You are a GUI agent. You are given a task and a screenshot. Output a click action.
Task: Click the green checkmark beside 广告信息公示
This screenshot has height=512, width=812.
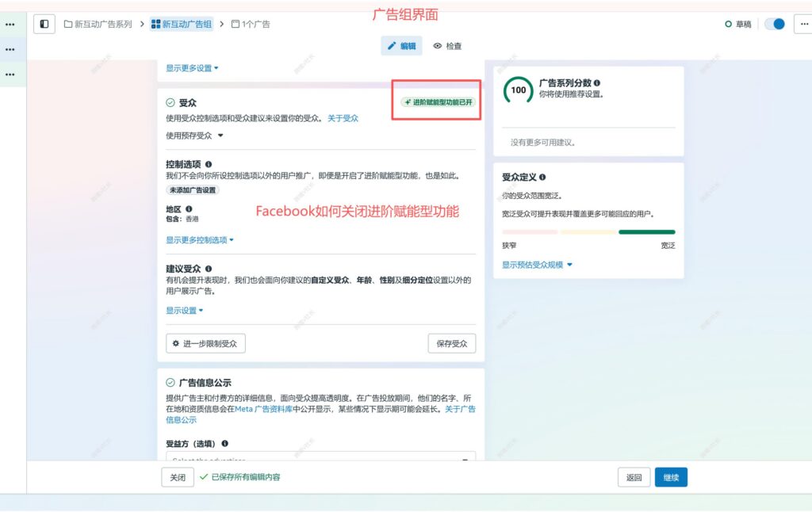(x=170, y=383)
